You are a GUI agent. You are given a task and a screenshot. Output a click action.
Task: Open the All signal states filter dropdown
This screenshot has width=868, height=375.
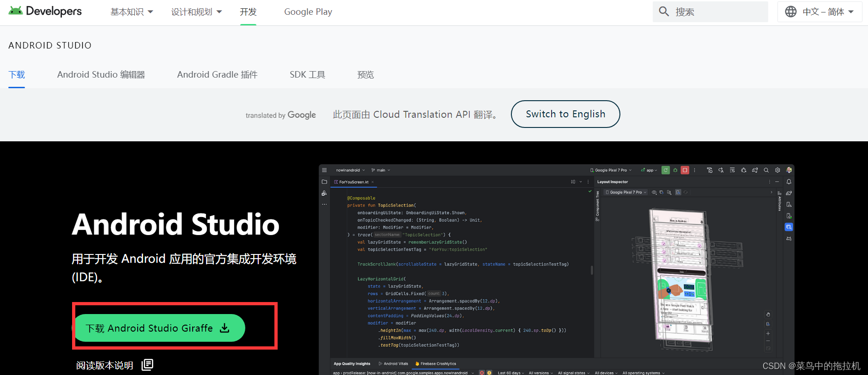click(574, 373)
